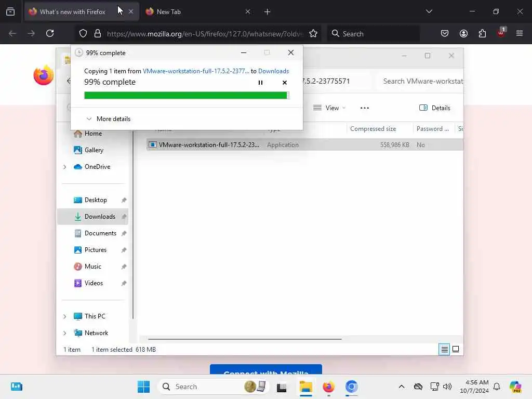List all tabs dropdown arrow
The height and width of the screenshot is (399, 532).
point(429,11)
